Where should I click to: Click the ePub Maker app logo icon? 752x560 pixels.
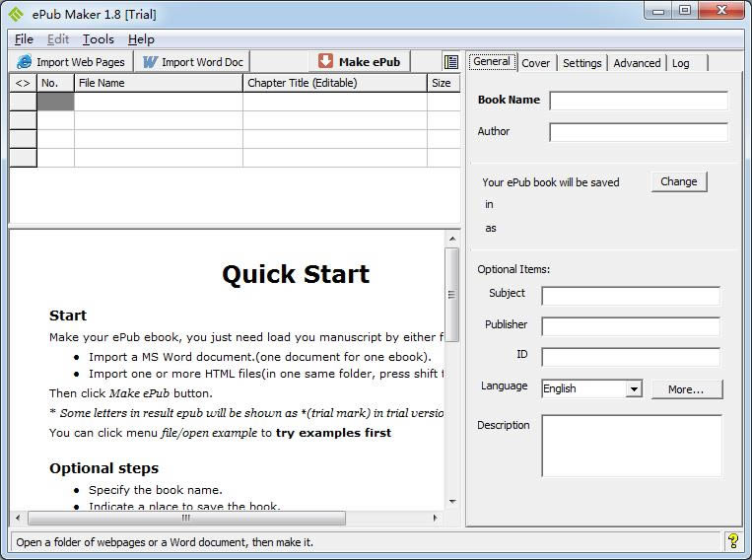coord(16,14)
